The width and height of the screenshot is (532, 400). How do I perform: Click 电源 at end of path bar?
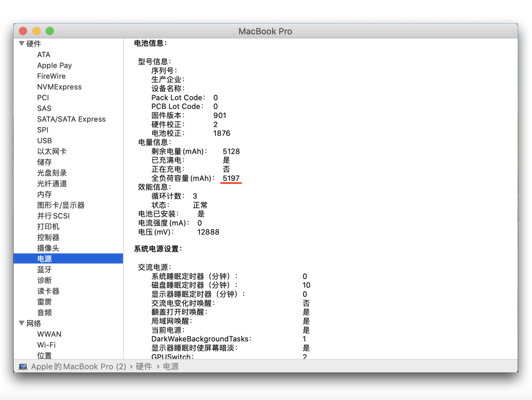171,367
